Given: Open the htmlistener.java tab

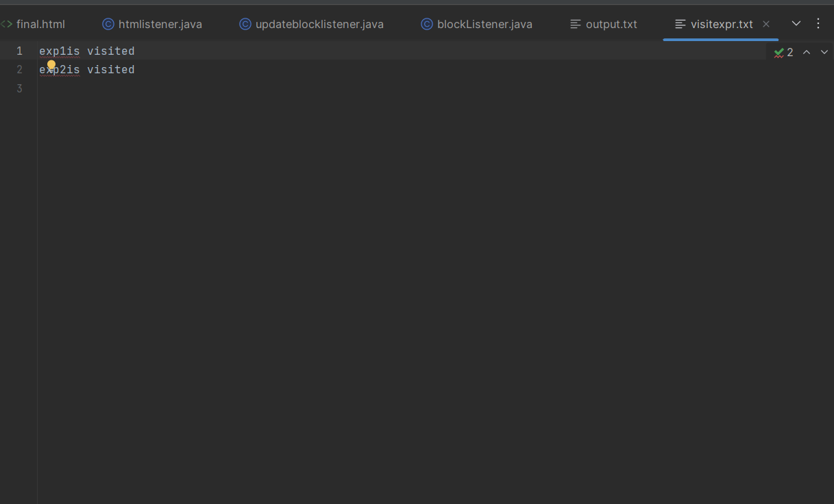Looking at the screenshot, I should pos(152,24).
